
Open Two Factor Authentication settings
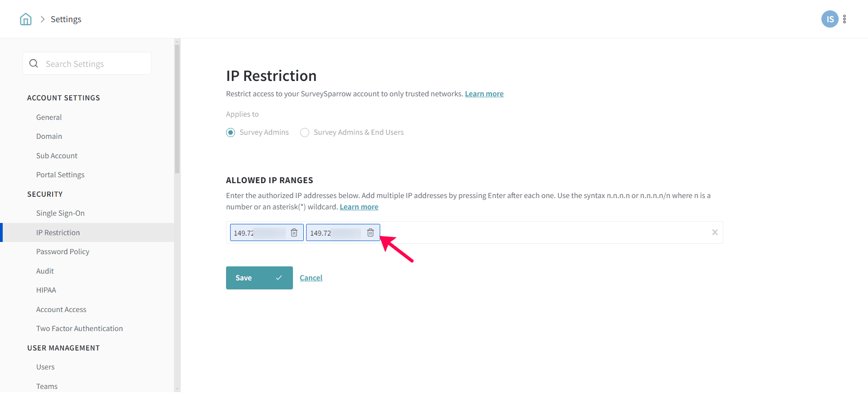[79, 328]
